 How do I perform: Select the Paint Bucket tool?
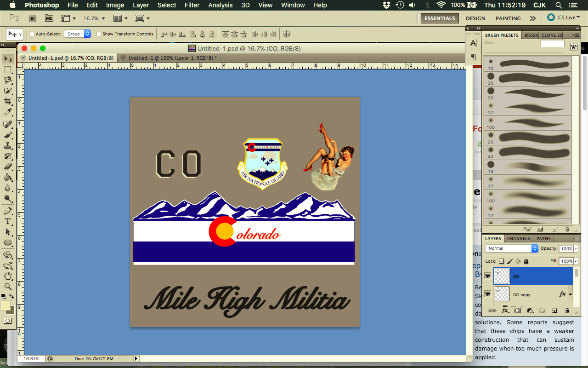click(8, 177)
